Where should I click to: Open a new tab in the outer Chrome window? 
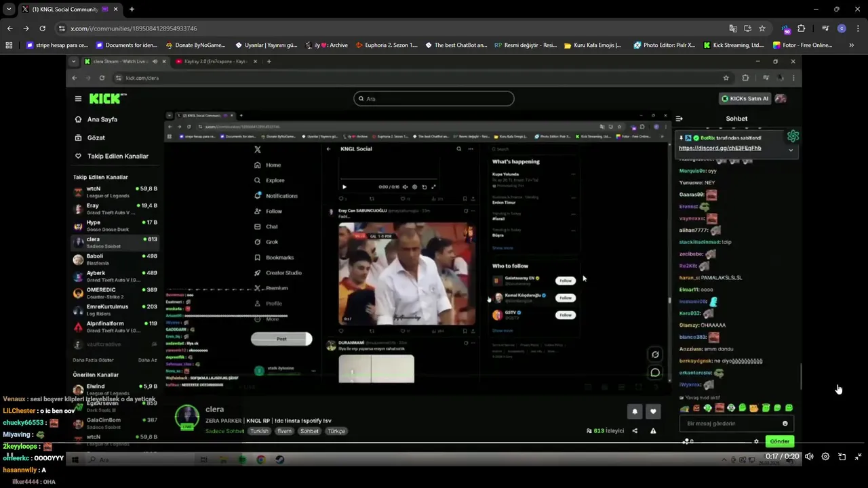pyautogui.click(x=132, y=9)
